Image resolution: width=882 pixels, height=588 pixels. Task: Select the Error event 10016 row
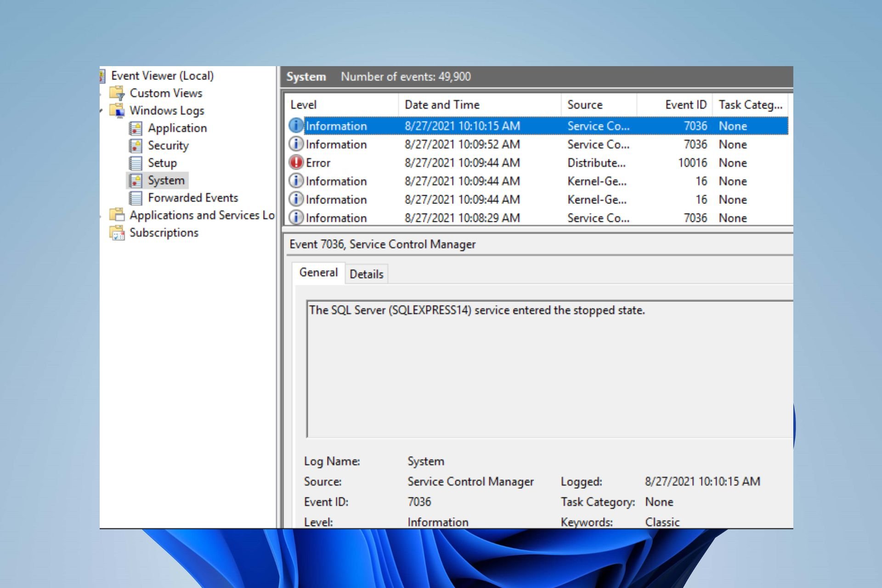tap(537, 163)
